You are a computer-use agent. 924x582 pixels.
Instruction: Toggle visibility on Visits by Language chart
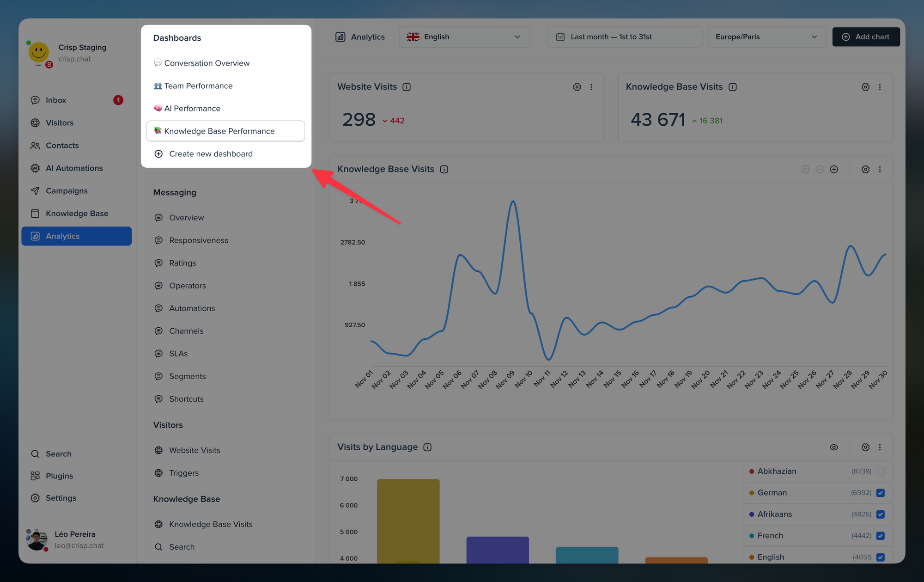(x=834, y=447)
